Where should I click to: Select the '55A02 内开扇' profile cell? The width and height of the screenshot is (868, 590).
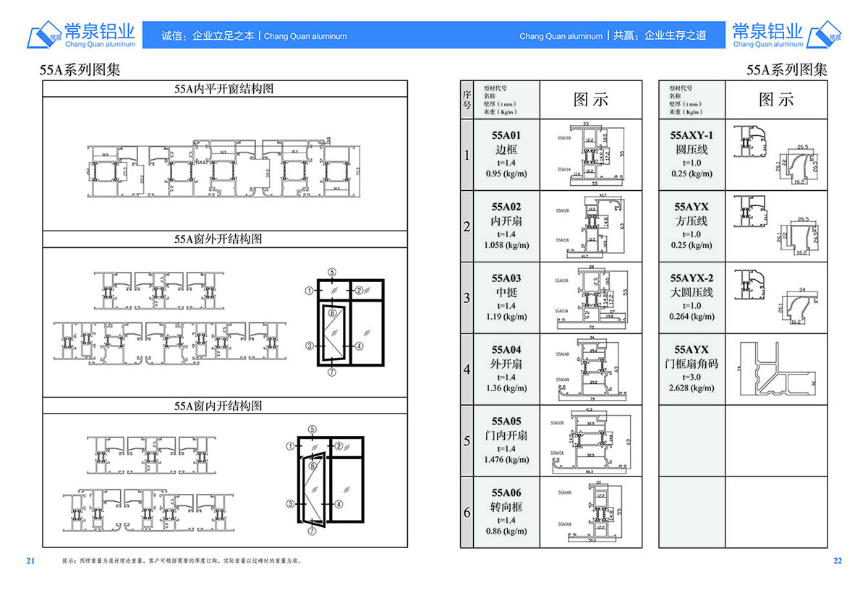(x=506, y=226)
